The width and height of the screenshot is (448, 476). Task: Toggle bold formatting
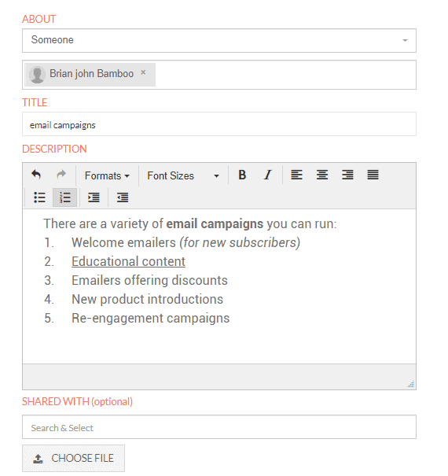click(242, 175)
